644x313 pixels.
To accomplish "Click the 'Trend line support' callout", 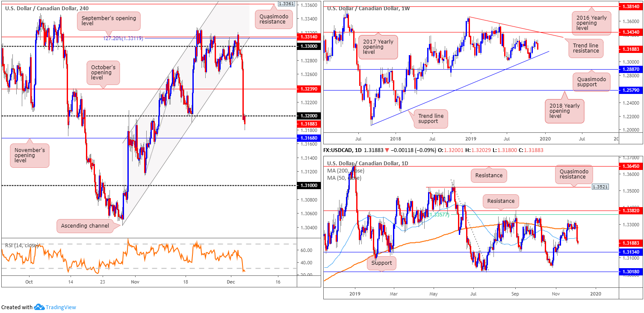I will click(x=431, y=119).
